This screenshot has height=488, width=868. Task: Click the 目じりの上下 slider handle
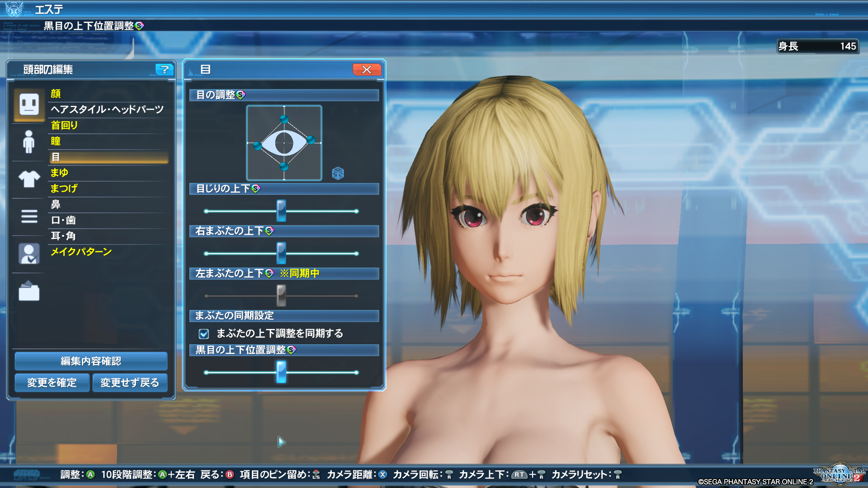click(281, 211)
